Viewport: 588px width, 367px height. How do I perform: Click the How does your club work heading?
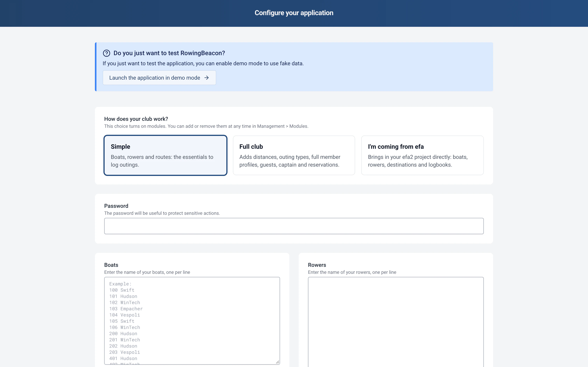(x=136, y=119)
